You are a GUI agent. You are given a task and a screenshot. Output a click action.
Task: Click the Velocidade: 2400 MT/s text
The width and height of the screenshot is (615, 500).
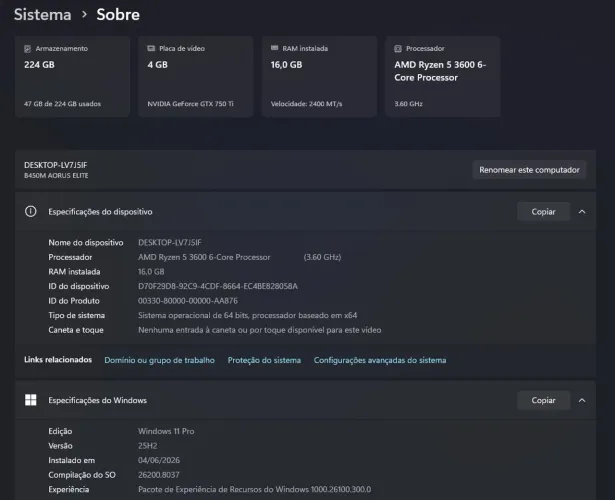click(x=306, y=104)
